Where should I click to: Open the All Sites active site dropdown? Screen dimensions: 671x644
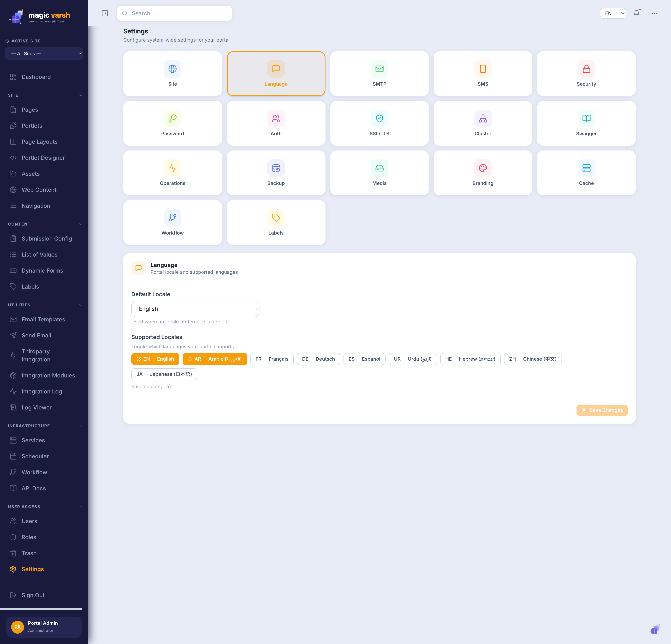tap(44, 53)
